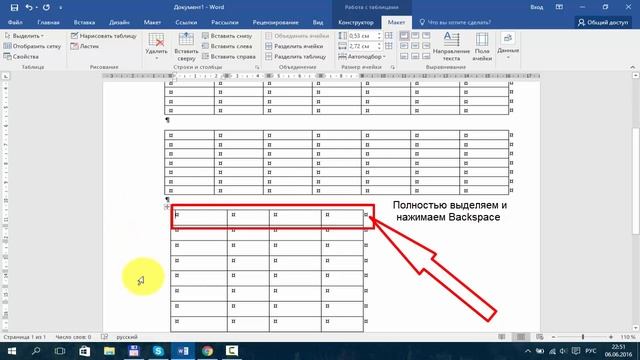Click Разделить ячейки
This screenshot has height=360, width=640.
click(294, 46)
